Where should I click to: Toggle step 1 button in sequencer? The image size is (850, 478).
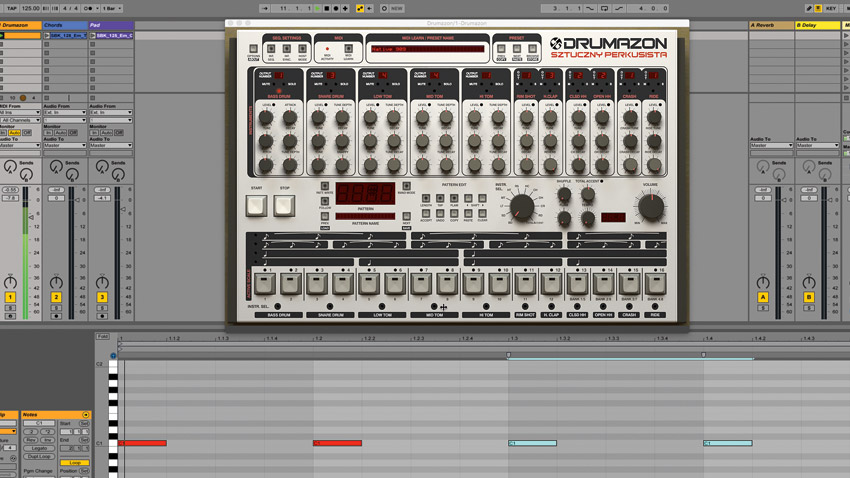(265, 285)
